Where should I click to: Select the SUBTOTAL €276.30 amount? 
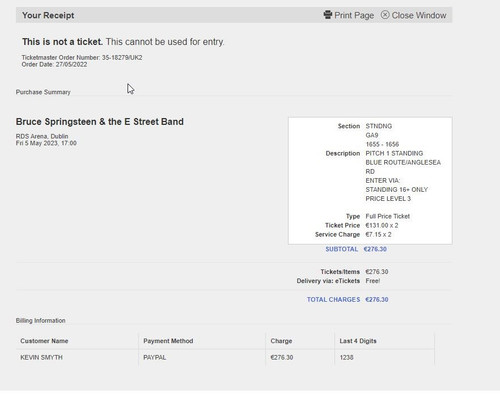375,249
